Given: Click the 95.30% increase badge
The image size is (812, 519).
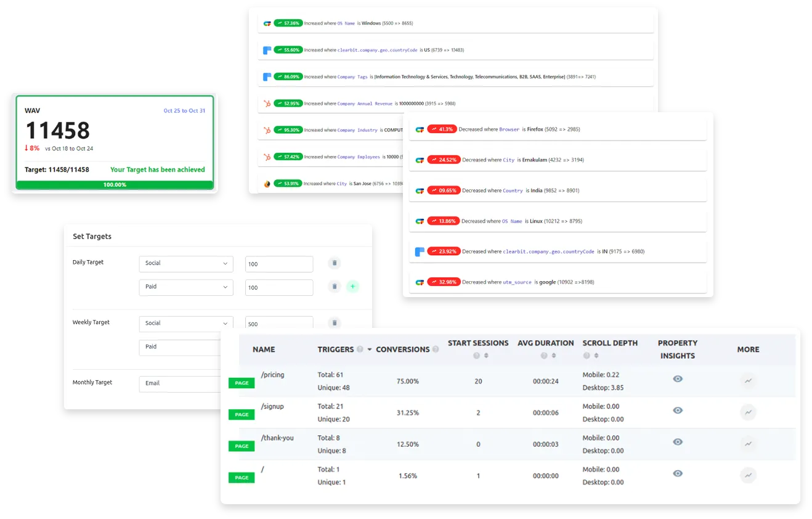Looking at the screenshot, I should pyautogui.click(x=288, y=130).
